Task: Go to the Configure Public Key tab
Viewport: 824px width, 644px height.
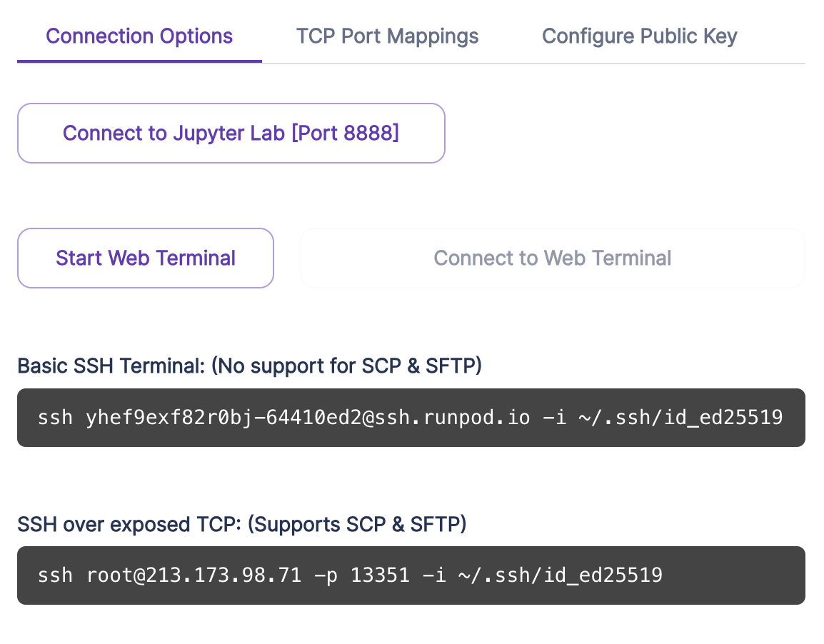Action: [640, 36]
